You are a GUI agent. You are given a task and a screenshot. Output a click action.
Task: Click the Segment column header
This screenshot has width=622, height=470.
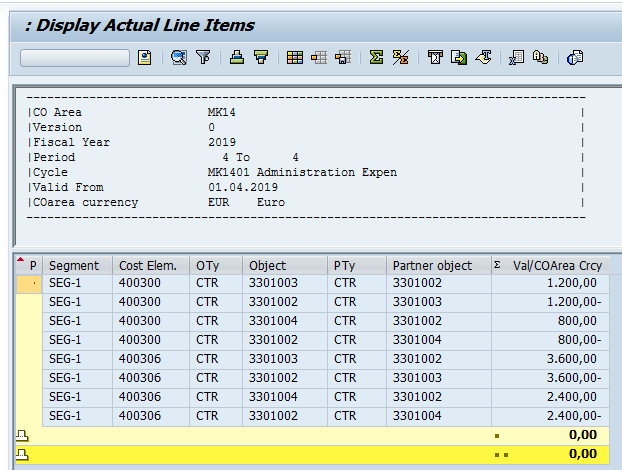pyautogui.click(x=77, y=265)
